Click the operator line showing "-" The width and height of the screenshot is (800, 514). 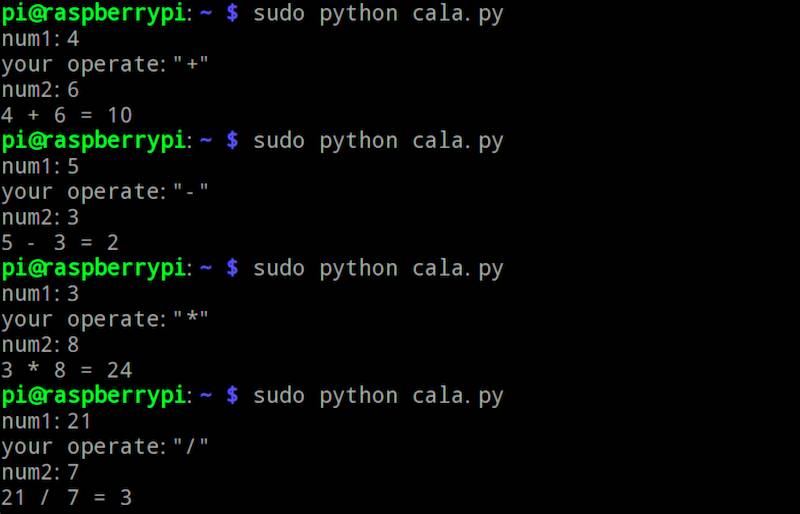[x=105, y=192]
